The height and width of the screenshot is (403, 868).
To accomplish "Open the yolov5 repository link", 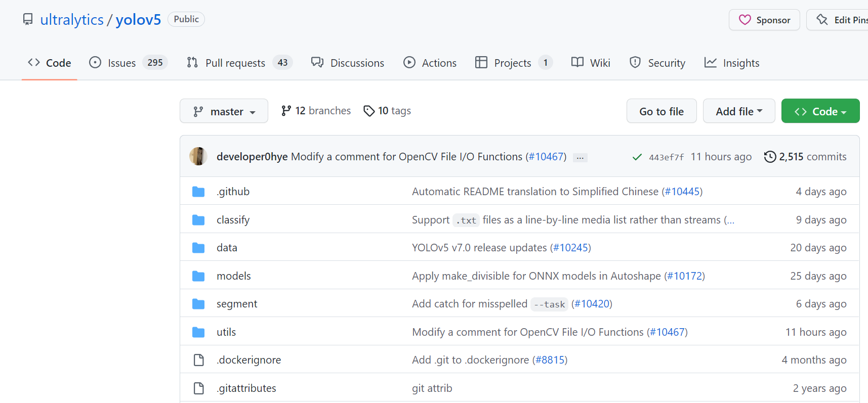I will 138,20.
